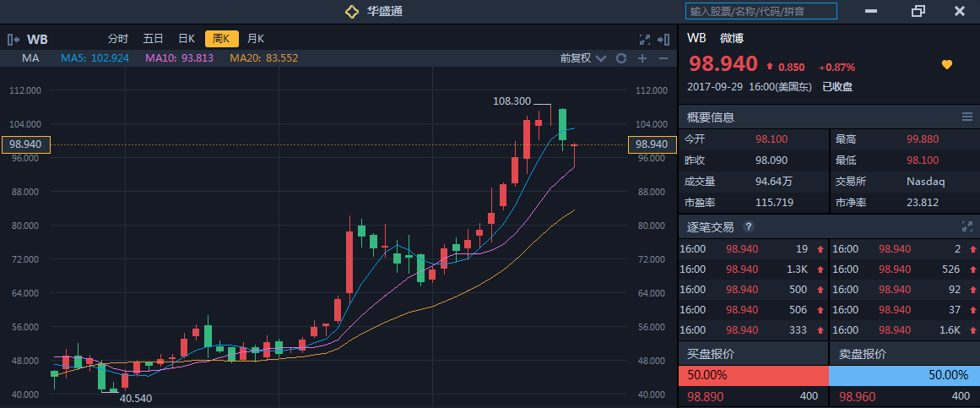The height and width of the screenshot is (408, 980).
Task: Expand the K-line chart to fullscreen
Action: pyautogui.click(x=645, y=39)
